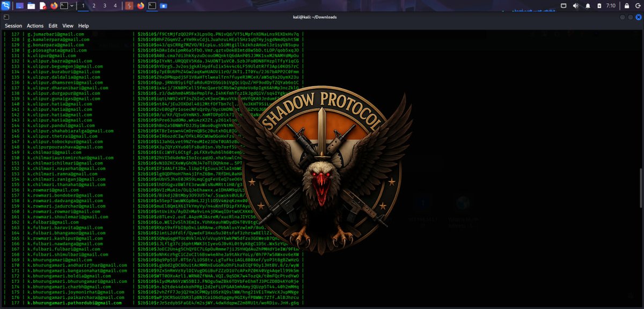Screen dimensions: 644x309
Task: Launch the text editor from the panel
Action: tap(42, 6)
